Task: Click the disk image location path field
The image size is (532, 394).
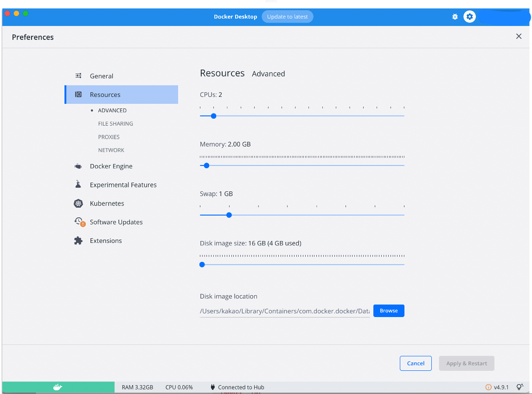Action: click(285, 311)
